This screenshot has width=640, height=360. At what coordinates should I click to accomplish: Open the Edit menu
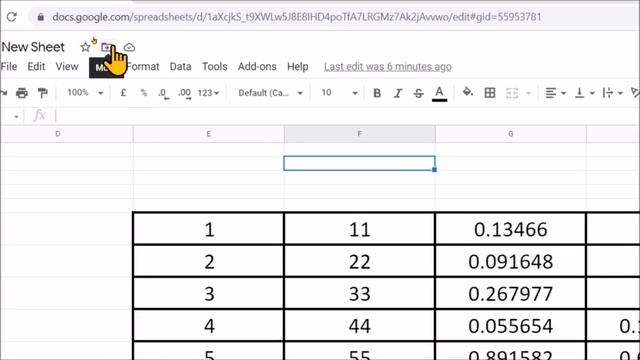click(x=36, y=67)
